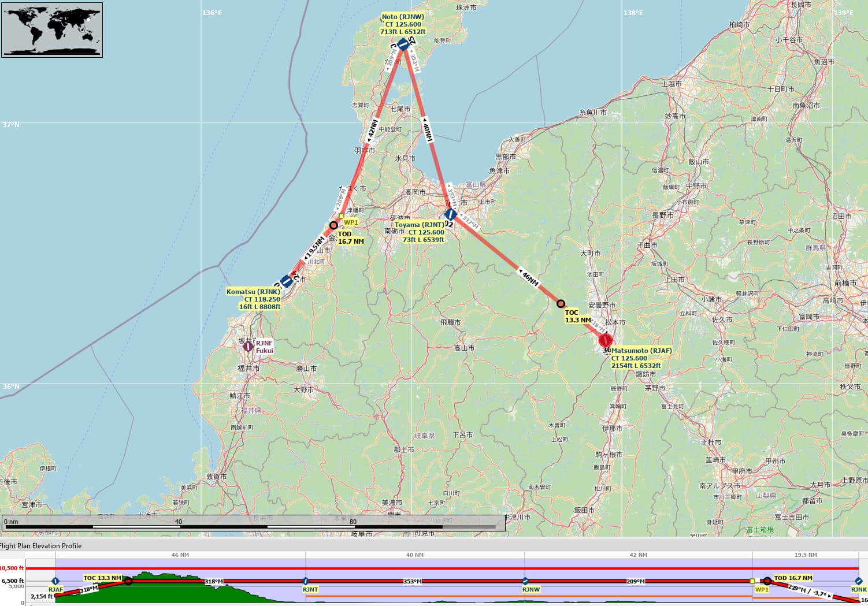
Task: Click the RJNW label in elevation profile
Action: [x=531, y=590]
